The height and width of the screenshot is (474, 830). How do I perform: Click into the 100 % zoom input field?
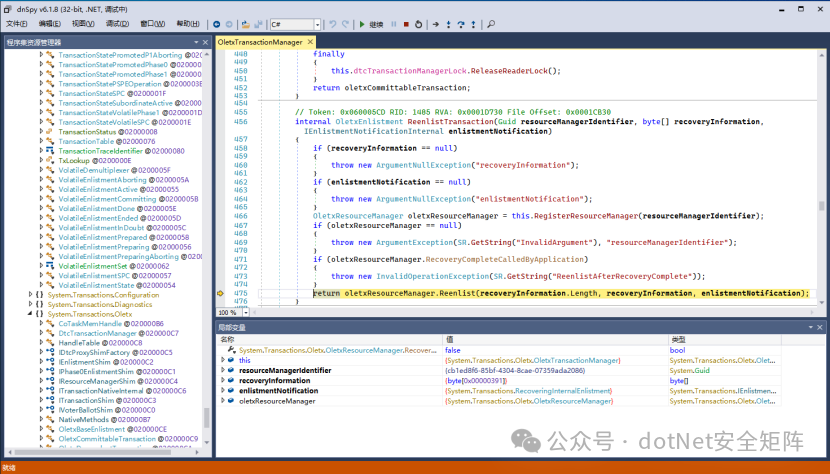[x=229, y=312]
